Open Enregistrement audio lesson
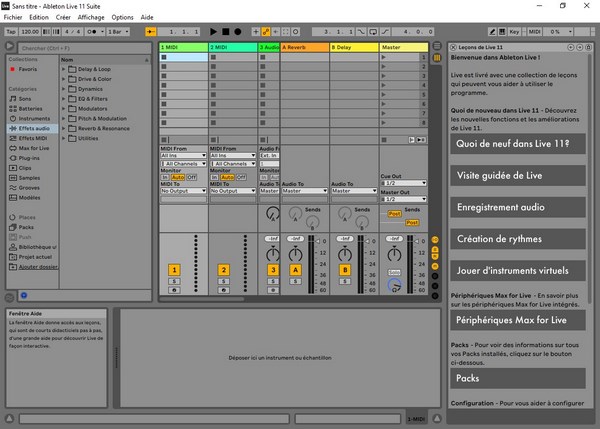The image size is (600, 429). 518,207
